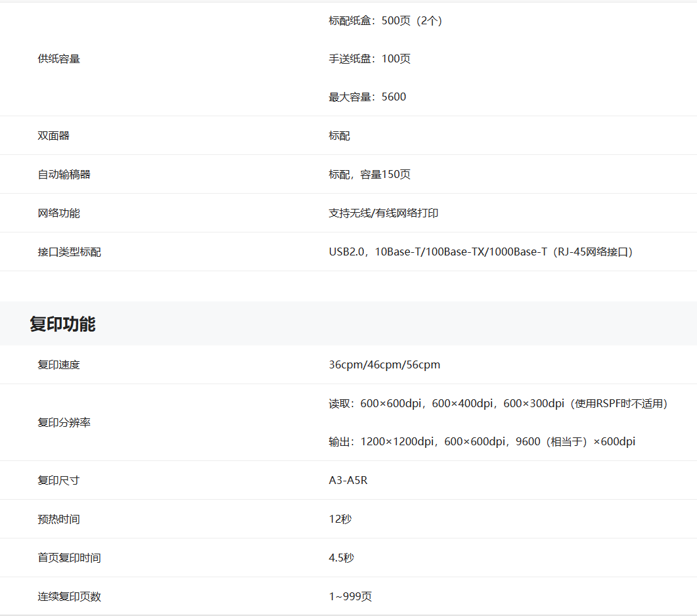Click the 36cpm/46cpm/56cpm speed value
This screenshot has height=616, width=697.
(384, 365)
